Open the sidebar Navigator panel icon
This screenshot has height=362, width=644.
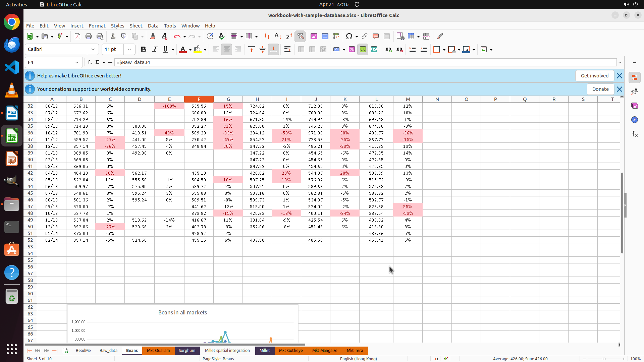[x=634, y=120]
